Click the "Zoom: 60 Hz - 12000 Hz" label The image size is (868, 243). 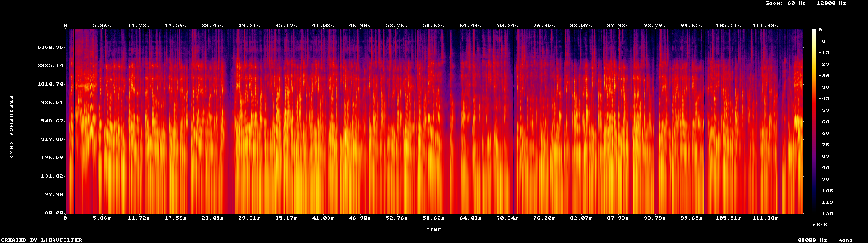(x=806, y=3)
